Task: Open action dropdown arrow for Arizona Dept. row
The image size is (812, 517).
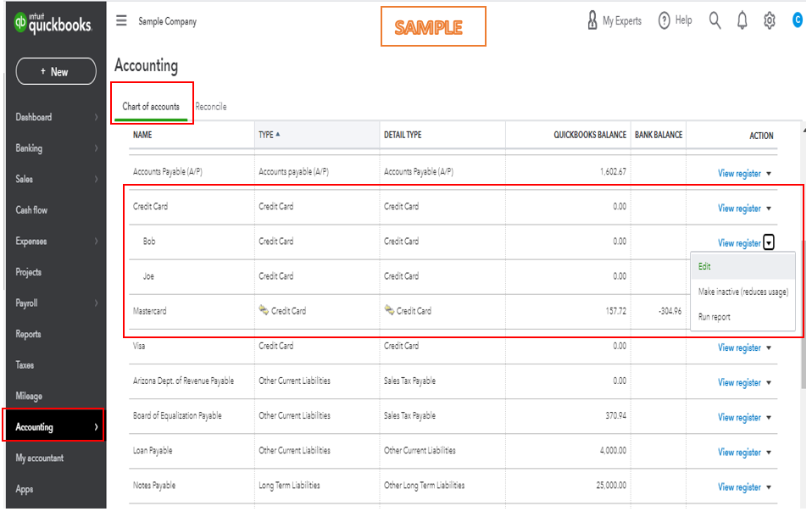Action: click(769, 383)
